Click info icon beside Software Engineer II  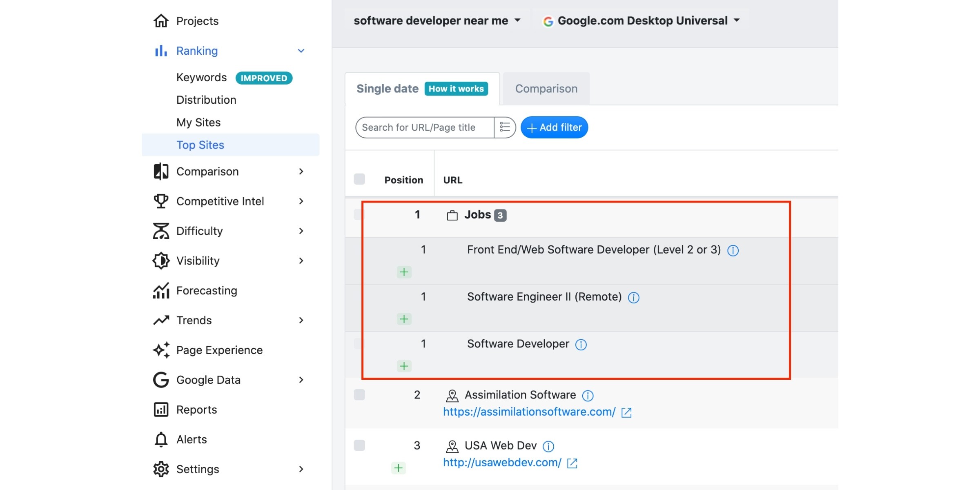coord(633,298)
